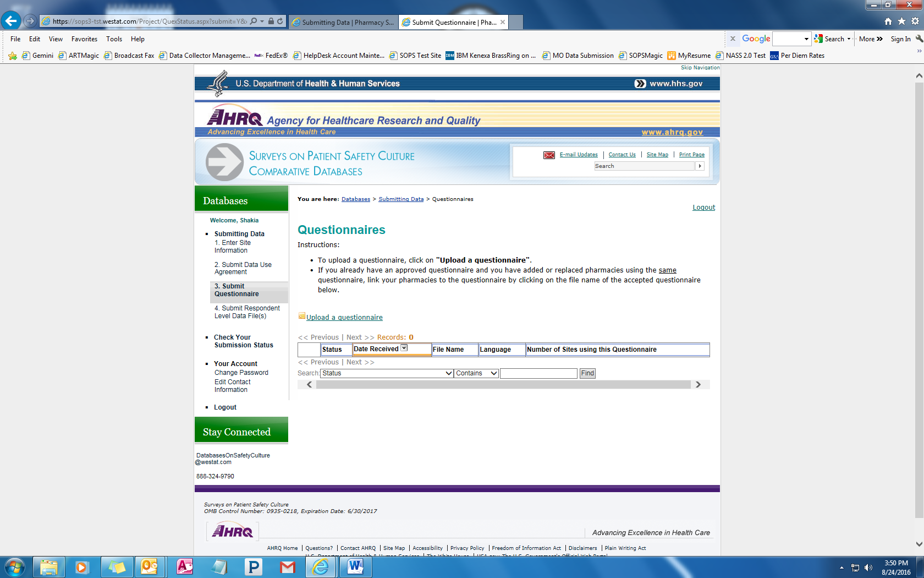
Task: Open the View menu
Action: pyautogui.click(x=56, y=39)
